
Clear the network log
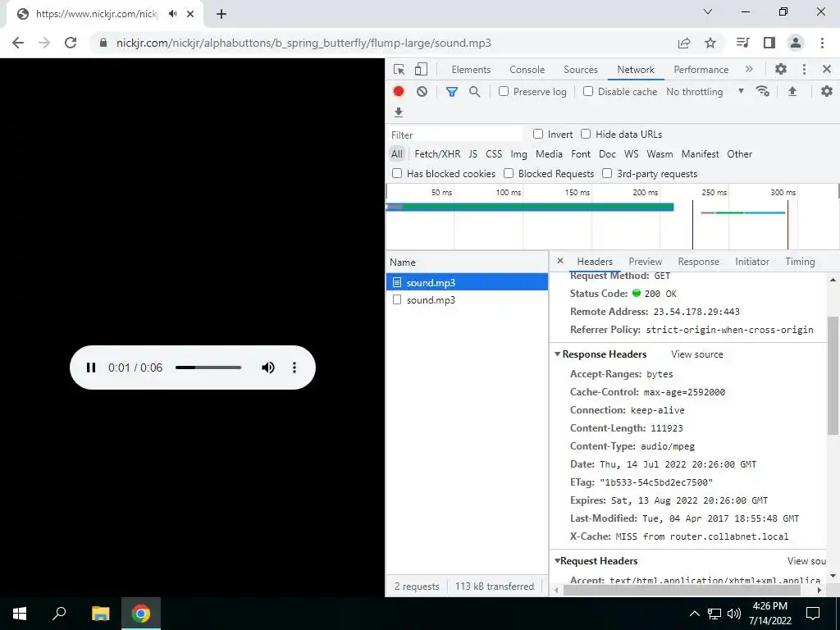coord(422,92)
